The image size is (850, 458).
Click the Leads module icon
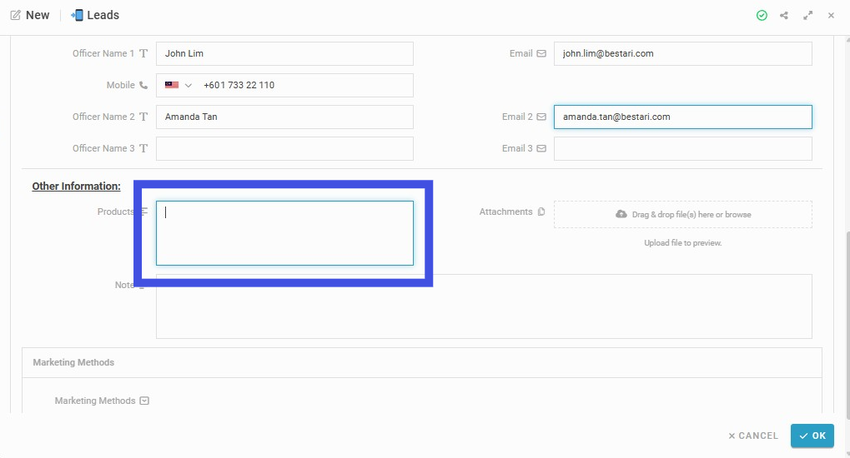(x=77, y=15)
